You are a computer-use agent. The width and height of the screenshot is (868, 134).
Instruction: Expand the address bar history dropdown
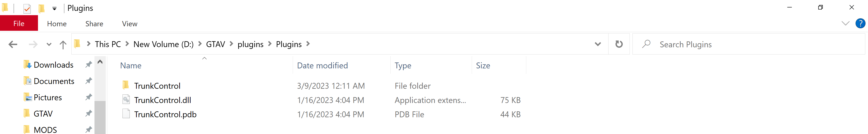598,44
